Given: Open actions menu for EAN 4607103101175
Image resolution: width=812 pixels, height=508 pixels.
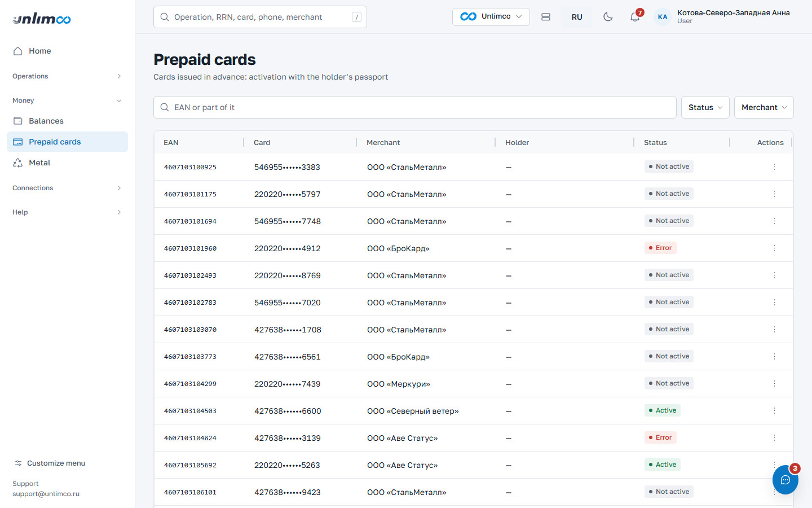Looking at the screenshot, I should click(x=774, y=194).
